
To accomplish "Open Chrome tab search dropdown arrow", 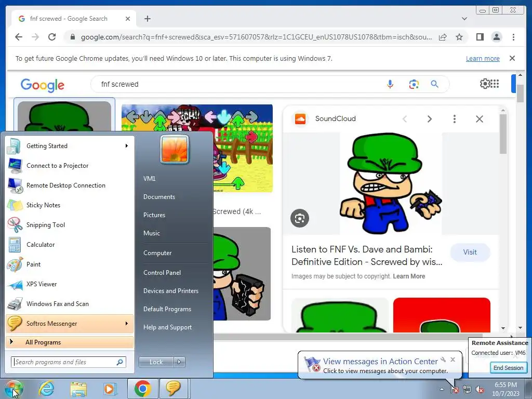I will [x=464, y=19].
